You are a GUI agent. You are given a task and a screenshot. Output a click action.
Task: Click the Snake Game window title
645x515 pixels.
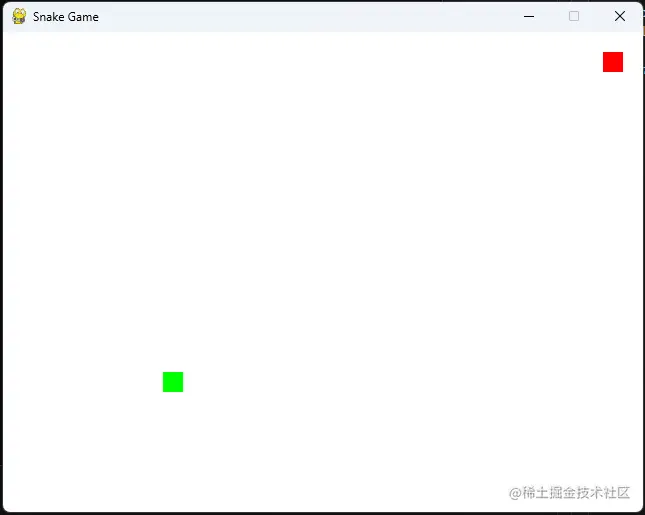tap(66, 17)
